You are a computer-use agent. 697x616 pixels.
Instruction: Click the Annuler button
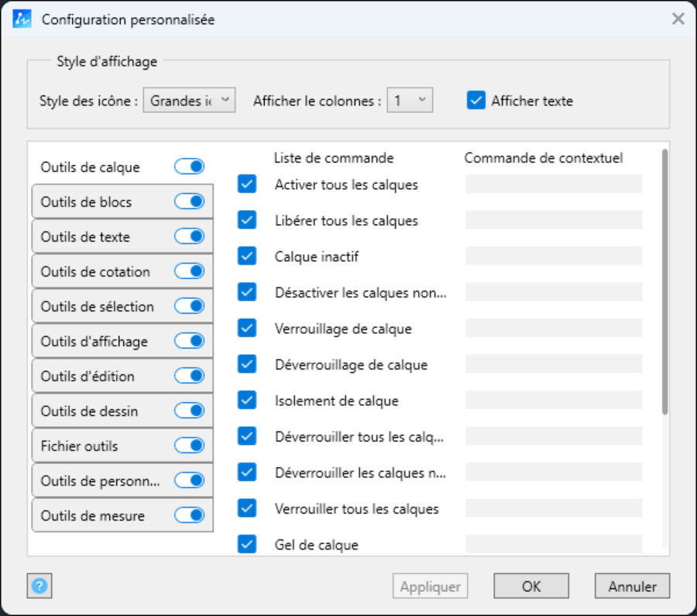(632, 587)
